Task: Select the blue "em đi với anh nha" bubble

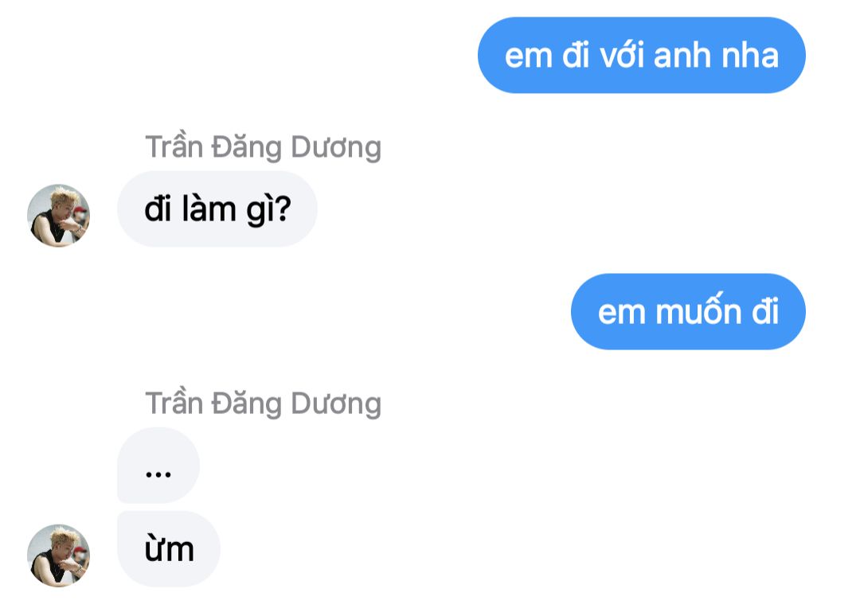Action: pyautogui.click(x=641, y=56)
